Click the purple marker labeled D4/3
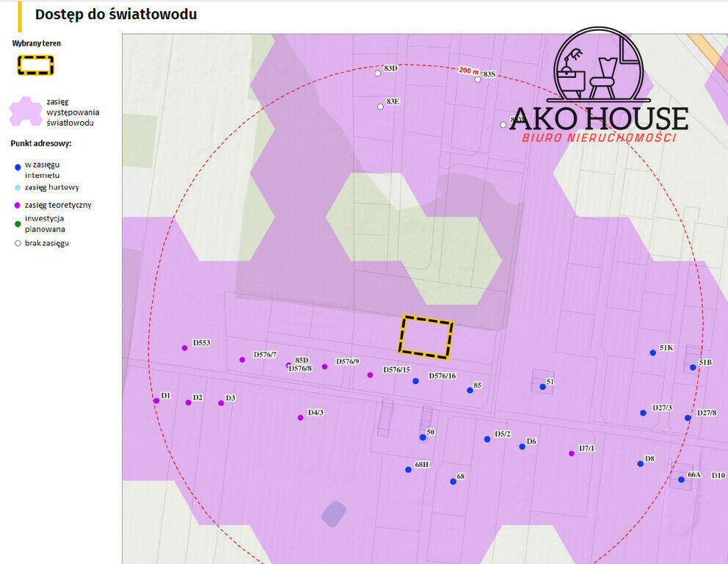728x564 pixels. point(300,417)
